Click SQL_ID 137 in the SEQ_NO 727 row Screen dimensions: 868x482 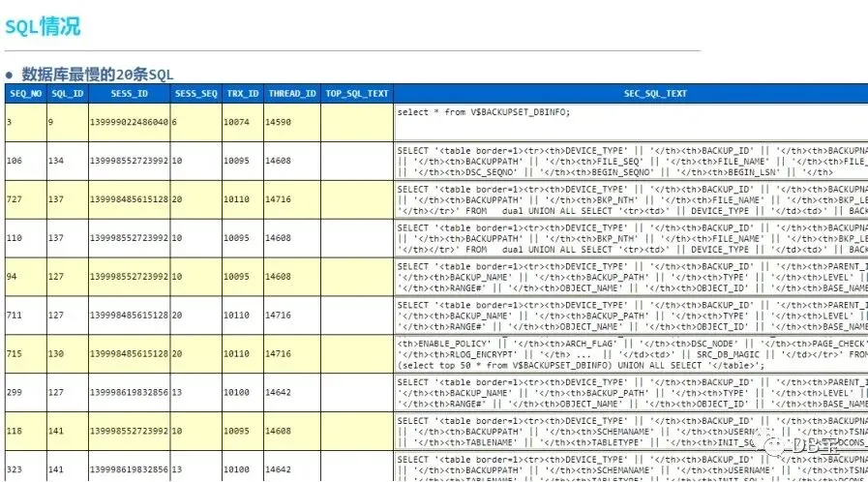[x=68, y=199]
